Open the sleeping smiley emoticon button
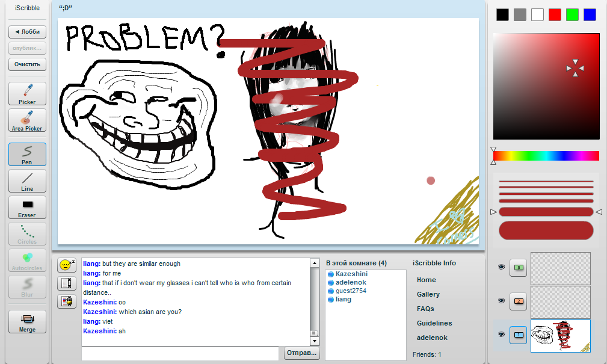 coord(67,265)
